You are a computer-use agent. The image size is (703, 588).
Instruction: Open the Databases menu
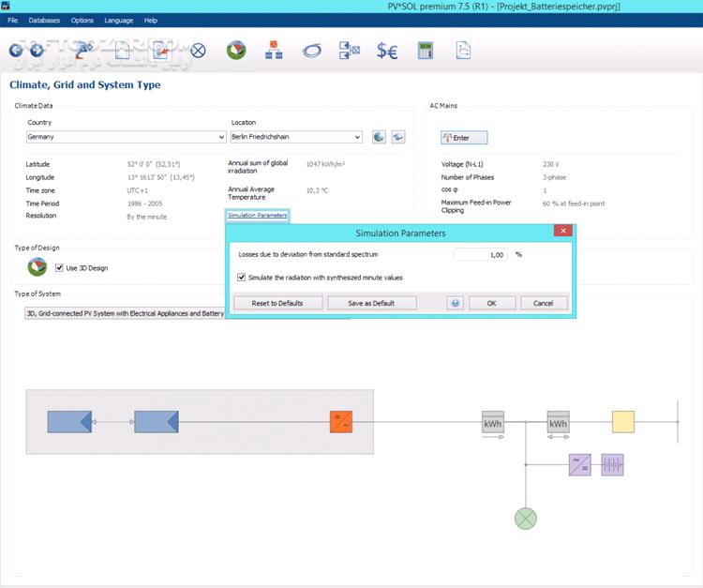(44, 21)
